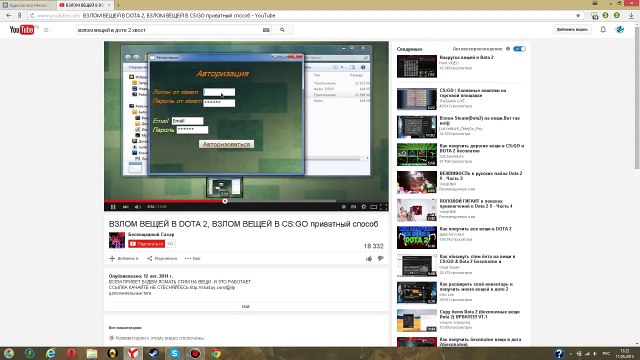The image size is (640, 360).
Task: Bookmark page with star icon
Action: coord(578,16)
